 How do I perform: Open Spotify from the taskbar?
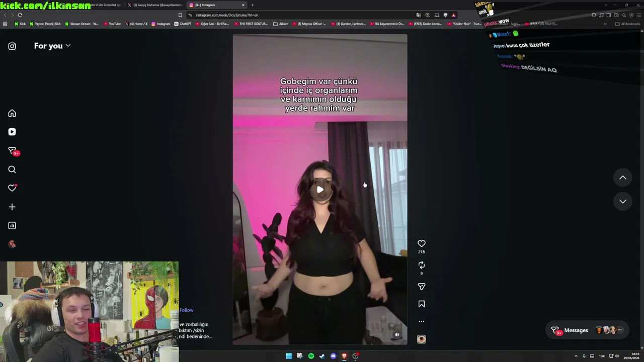click(311, 356)
